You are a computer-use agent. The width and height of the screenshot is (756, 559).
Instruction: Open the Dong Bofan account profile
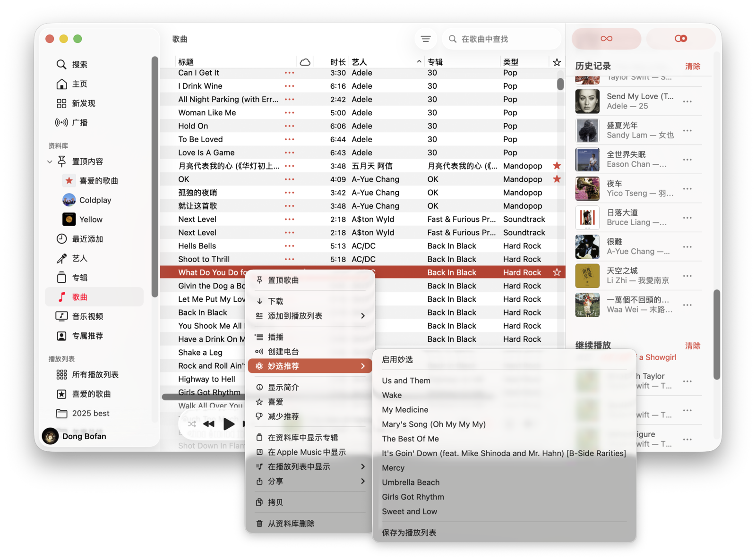75,436
